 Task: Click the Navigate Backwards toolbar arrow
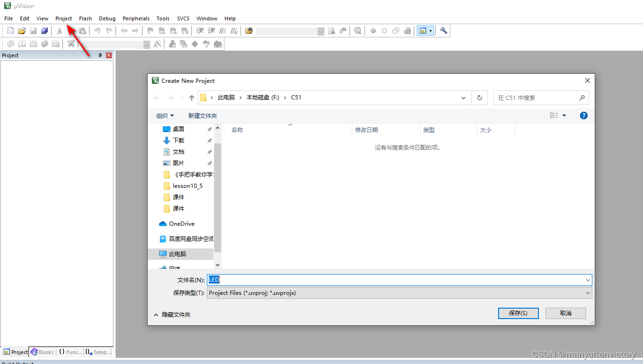pos(124,31)
